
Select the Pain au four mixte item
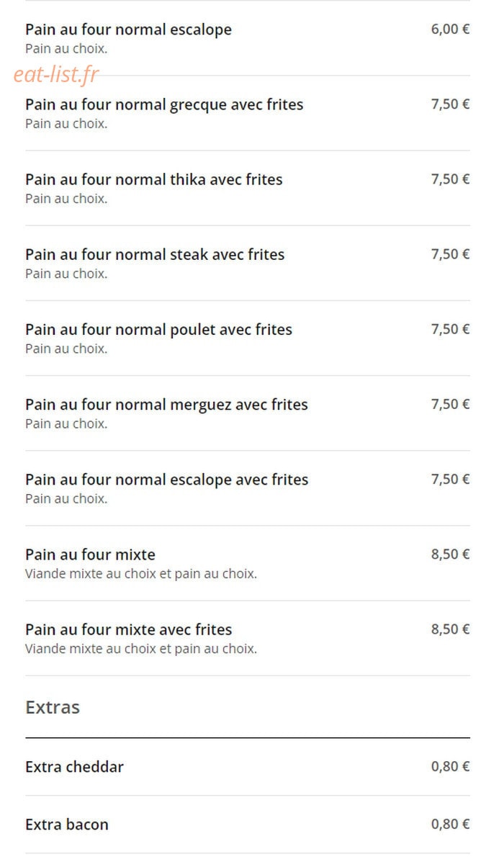(248, 562)
